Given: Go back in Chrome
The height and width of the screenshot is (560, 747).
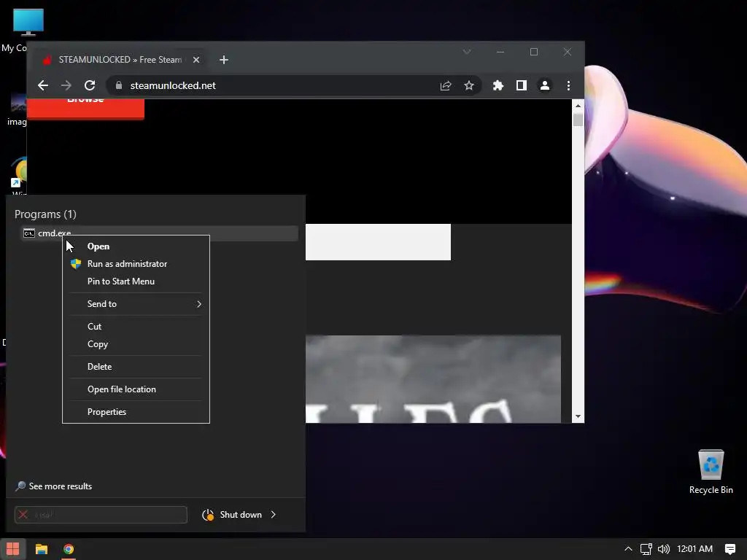Looking at the screenshot, I should click(x=43, y=85).
